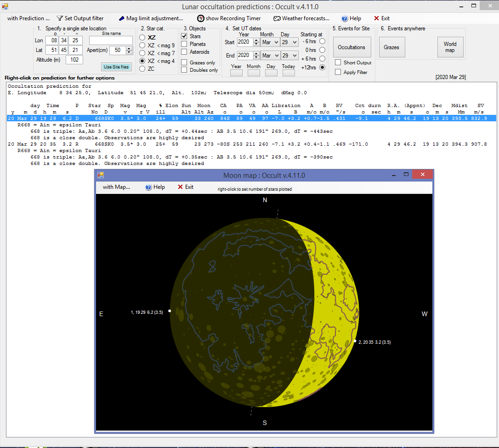The width and height of the screenshot is (499, 448).
Task: Toggle the Short Output checkbox
Action: (338, 62)
